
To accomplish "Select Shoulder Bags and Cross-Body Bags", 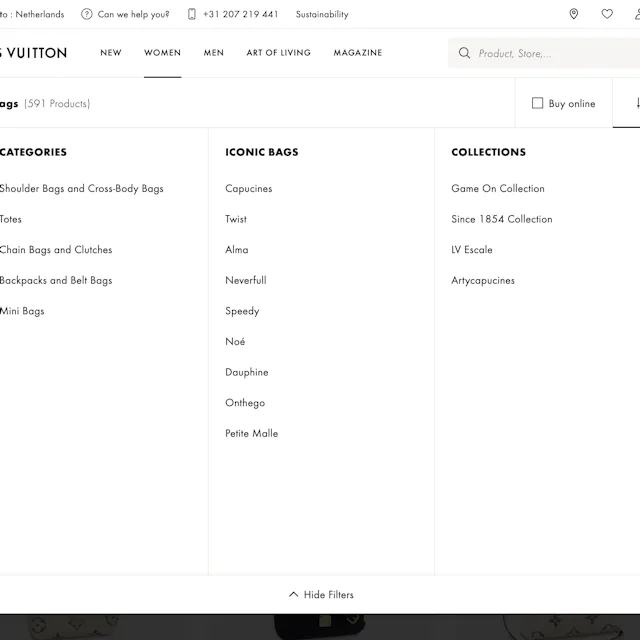I will [82, 189].
